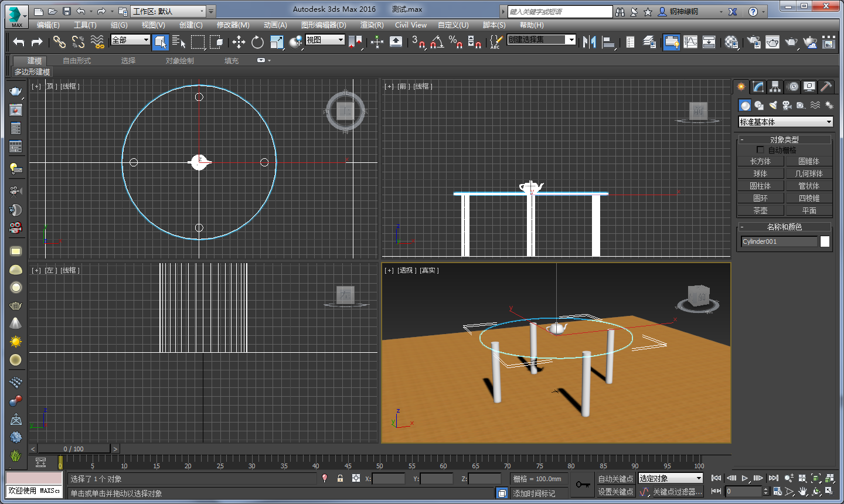844x504 pixels.
Task: Enable the 自动栅格 checkbox
Action: (760, 150)
